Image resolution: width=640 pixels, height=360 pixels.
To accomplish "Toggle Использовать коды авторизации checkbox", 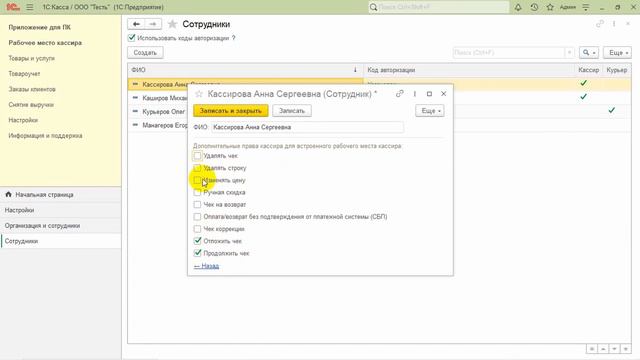I will 131,38.
